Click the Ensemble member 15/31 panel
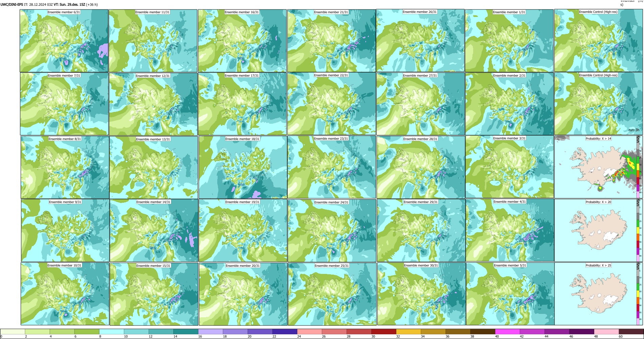The image size is (644, 339). coord(154,294)
